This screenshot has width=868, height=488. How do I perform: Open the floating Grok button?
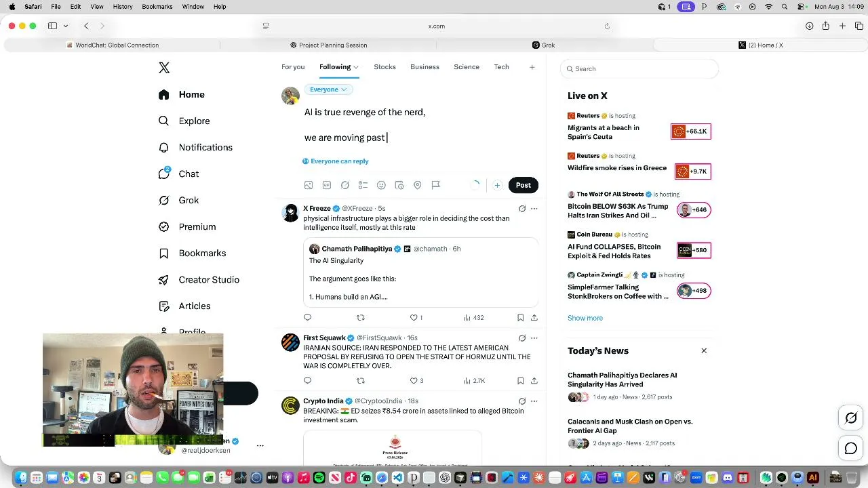click(x=851, y=418)
